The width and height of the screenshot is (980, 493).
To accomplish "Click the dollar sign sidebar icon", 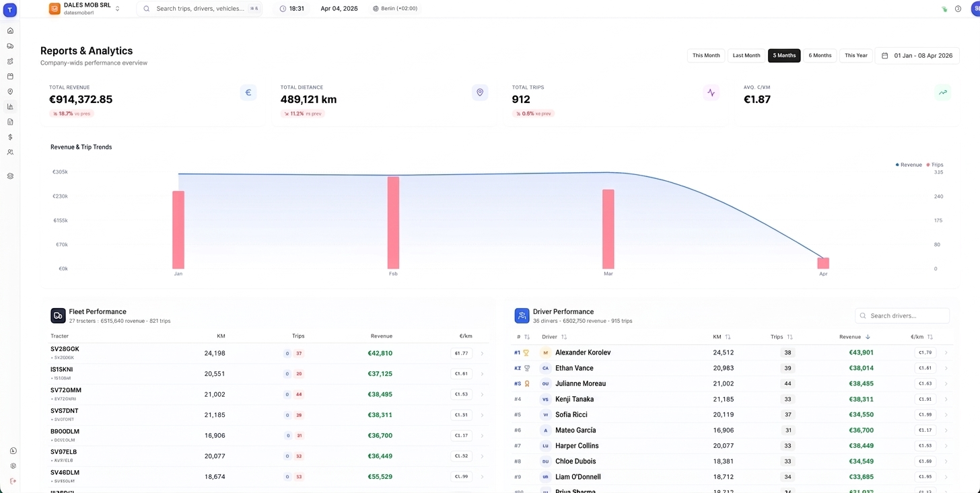I will [10, 137].
